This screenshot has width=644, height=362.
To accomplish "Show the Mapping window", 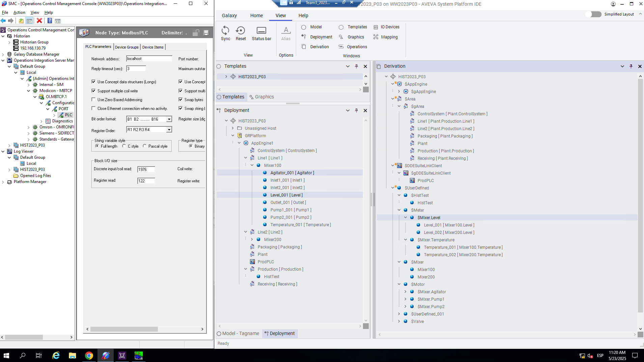I will tap(385, 37).
